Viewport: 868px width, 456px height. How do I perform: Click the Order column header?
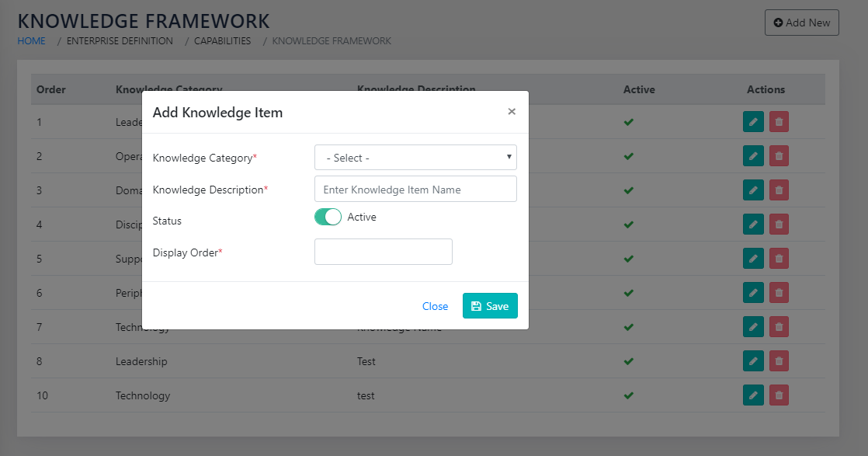(51, 89)
